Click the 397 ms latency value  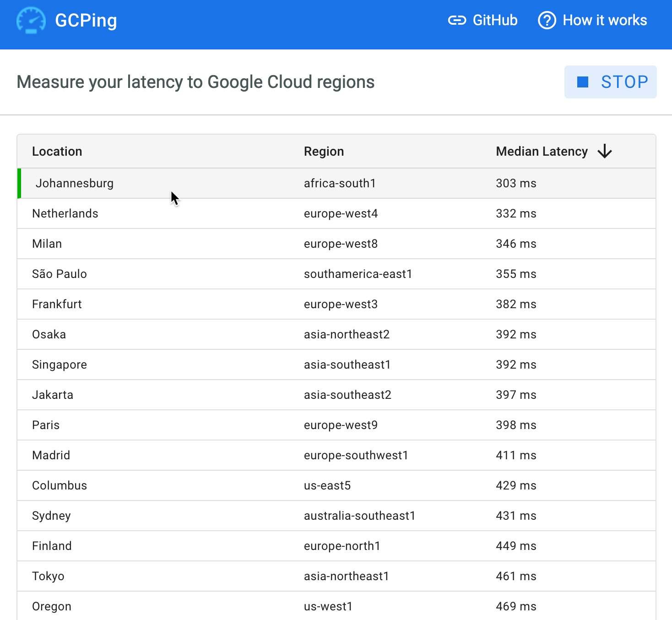tap(516, 395)
